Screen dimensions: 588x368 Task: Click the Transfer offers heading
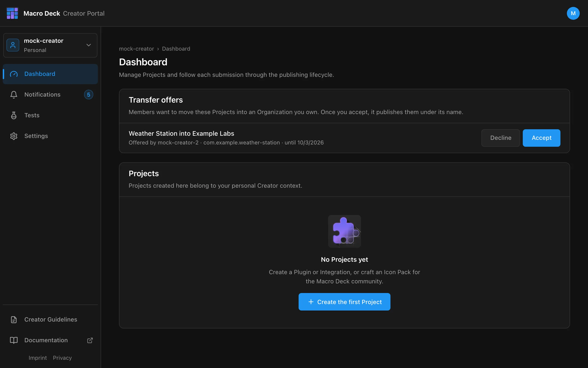[x=156, y=100]
